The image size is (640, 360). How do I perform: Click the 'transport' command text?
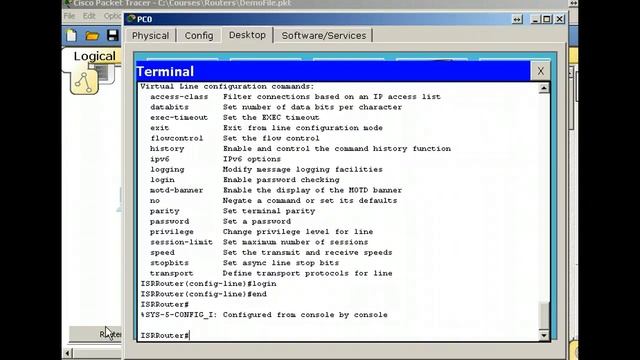(171, 273)
